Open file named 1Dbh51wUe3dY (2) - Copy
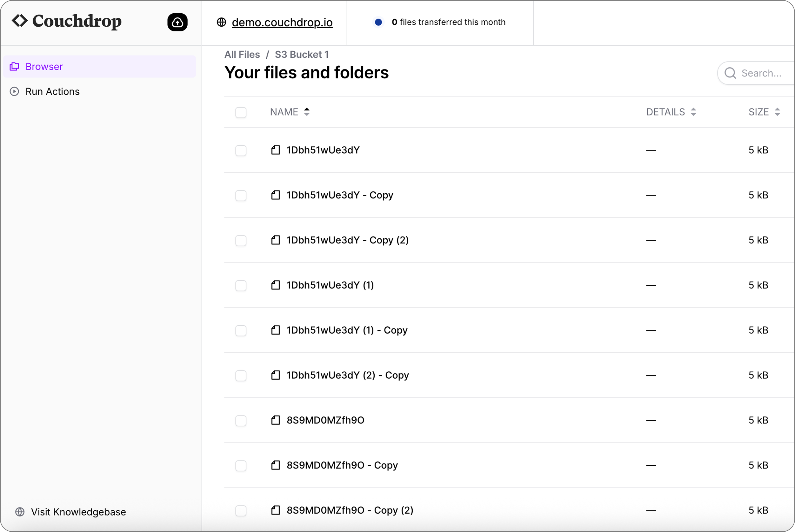 [347, 375]
